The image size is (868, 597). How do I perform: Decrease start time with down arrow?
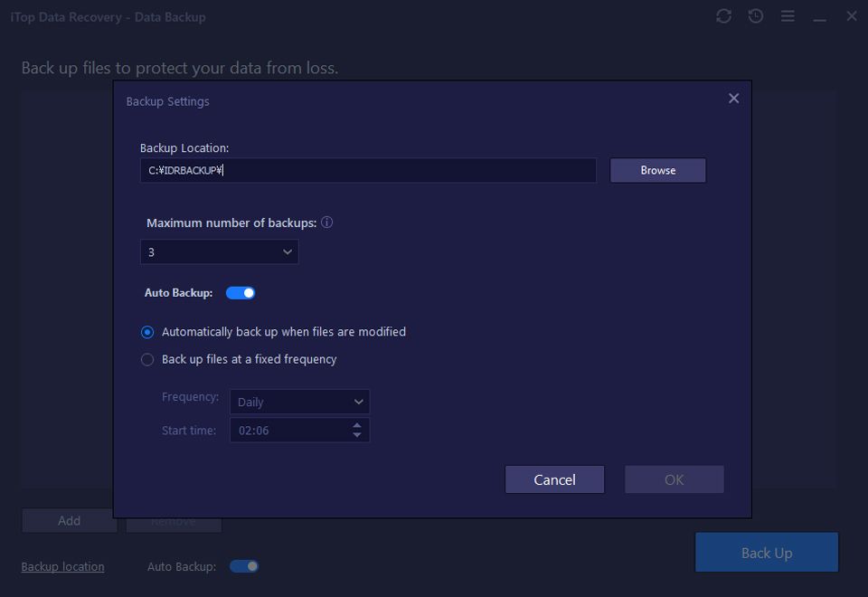tap(357, 435)
